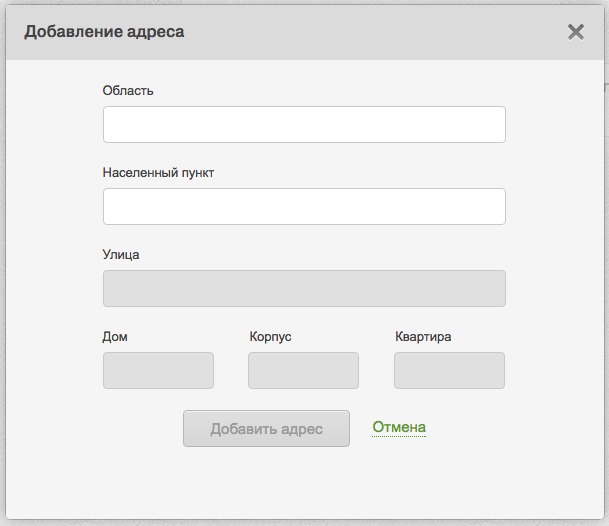609x526 pixels.
Task: Click the Улица label text
Action: click(121, 254)
